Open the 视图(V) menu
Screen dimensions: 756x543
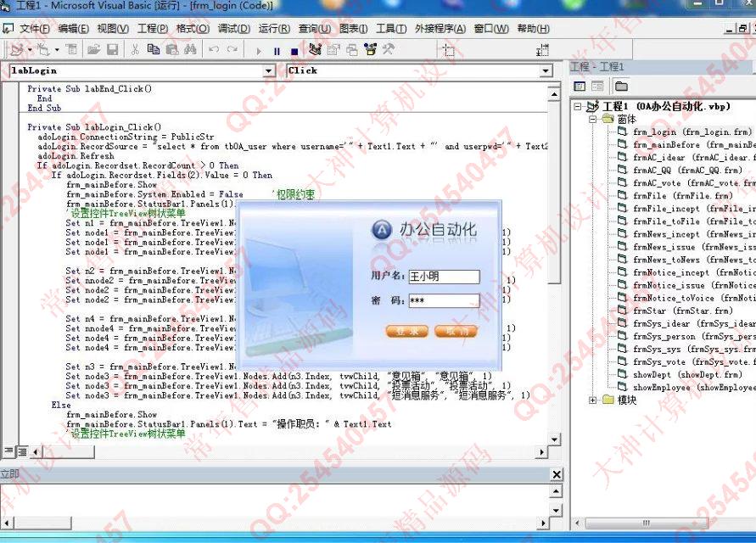pyautogui.click(x=113, y=29)
